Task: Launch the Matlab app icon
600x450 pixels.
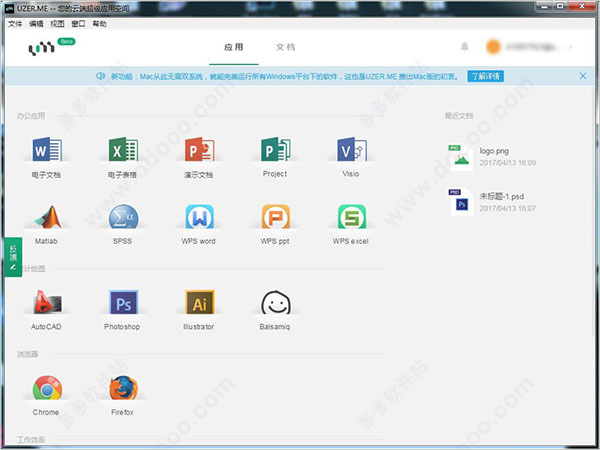Action: pos(47,217)
